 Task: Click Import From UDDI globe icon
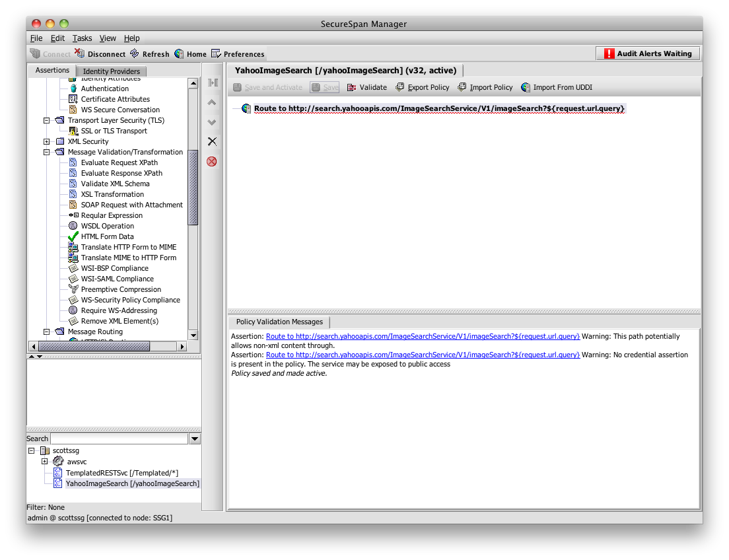pos(526,87)
